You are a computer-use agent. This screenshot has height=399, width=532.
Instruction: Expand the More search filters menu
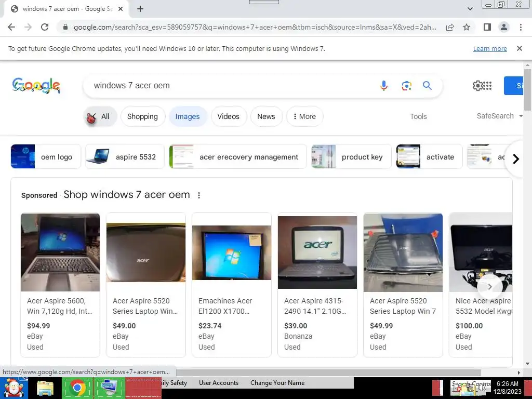[x=304, y=116]
